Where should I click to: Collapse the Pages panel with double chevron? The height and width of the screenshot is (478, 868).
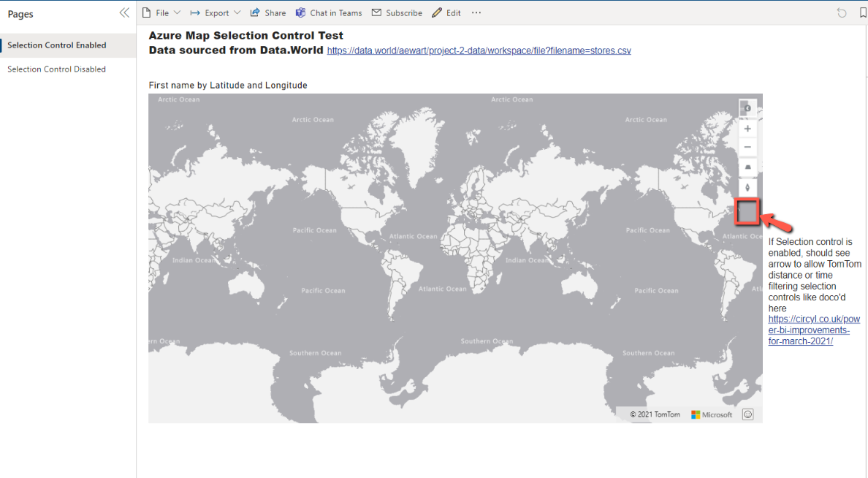123,12
